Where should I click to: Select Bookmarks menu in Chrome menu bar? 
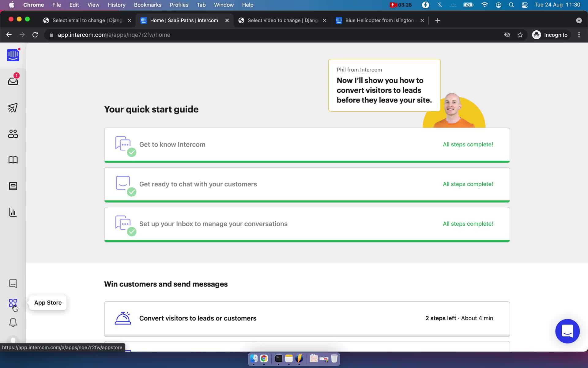pyautogui.click(x=147, y=5)
